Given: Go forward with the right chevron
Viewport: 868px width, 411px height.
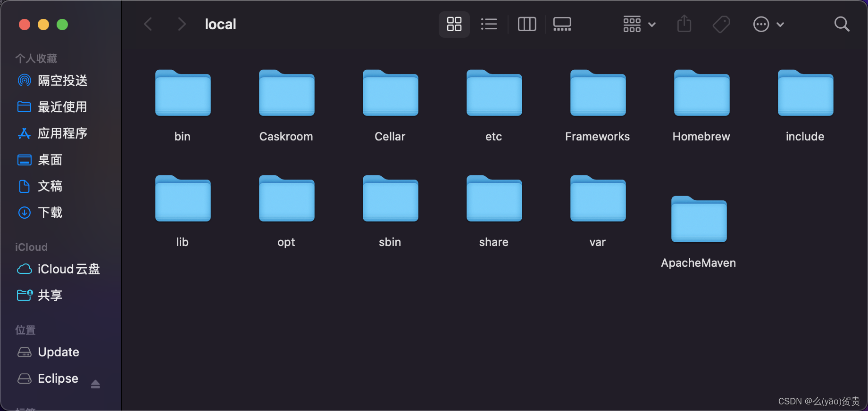Looking at the screenshot, I should 182,24.
